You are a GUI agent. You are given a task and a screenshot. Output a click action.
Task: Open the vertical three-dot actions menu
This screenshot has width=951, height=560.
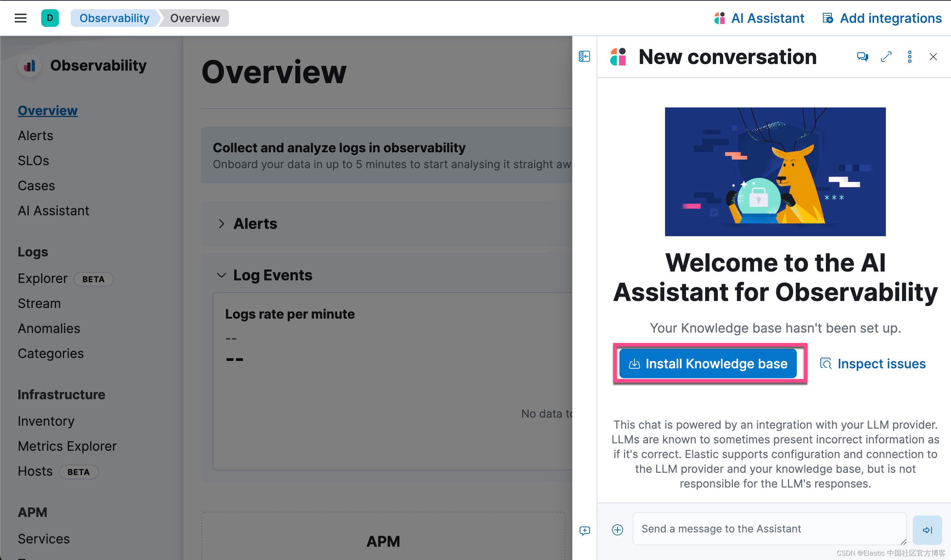point(909,57)
